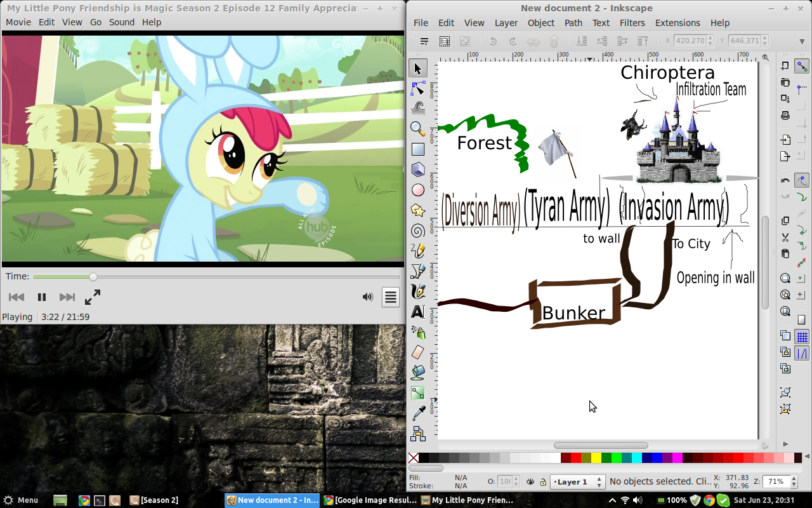The height and width of the screenshot is (508, 812).
Task: Click the Cut scissors icon
Action: coord(785,237)
